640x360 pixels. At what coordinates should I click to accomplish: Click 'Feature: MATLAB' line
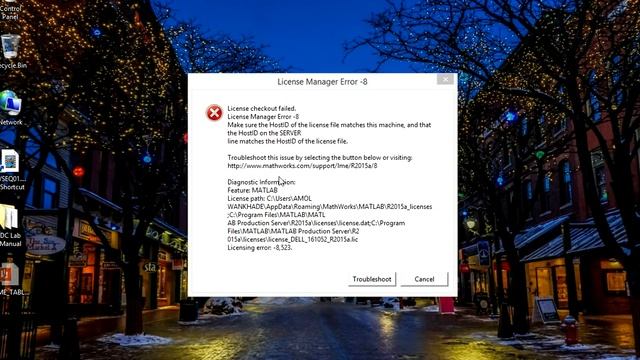pos(252,190)
